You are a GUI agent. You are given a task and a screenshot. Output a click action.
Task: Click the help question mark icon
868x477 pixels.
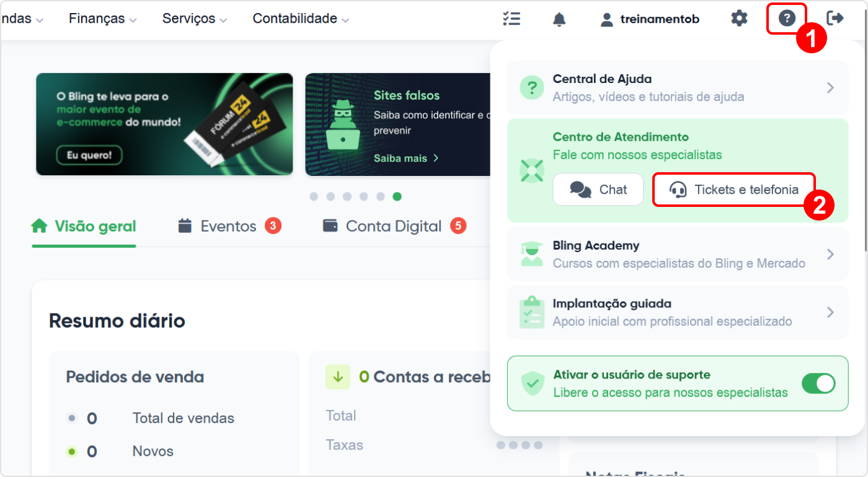(x=787, y=19)
